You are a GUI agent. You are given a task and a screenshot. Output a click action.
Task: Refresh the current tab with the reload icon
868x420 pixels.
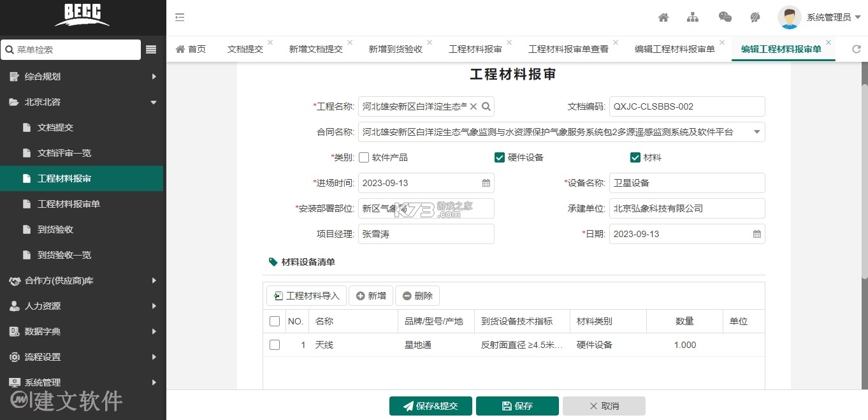(856, 49)
